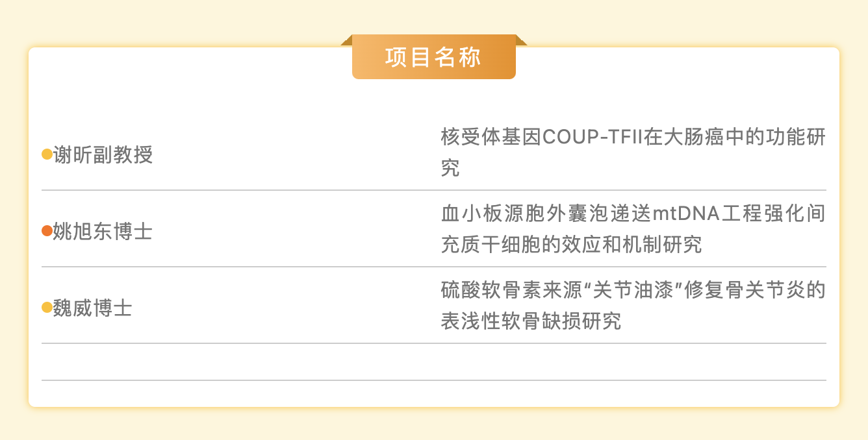Click the yellow dot beside 魏威博士
The image size is (868, 440).
point(47,308)
